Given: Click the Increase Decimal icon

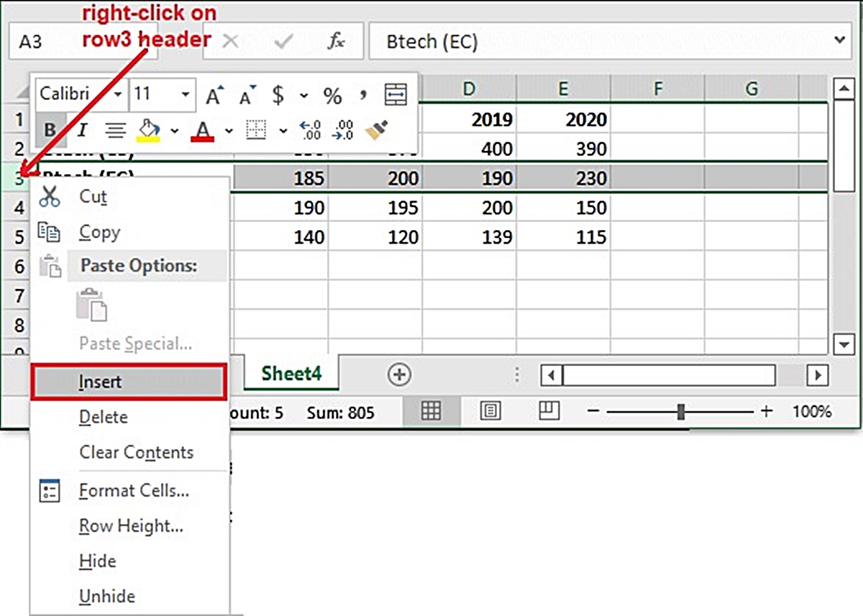Looking at the screenshot, I should [x=311, y=130].
